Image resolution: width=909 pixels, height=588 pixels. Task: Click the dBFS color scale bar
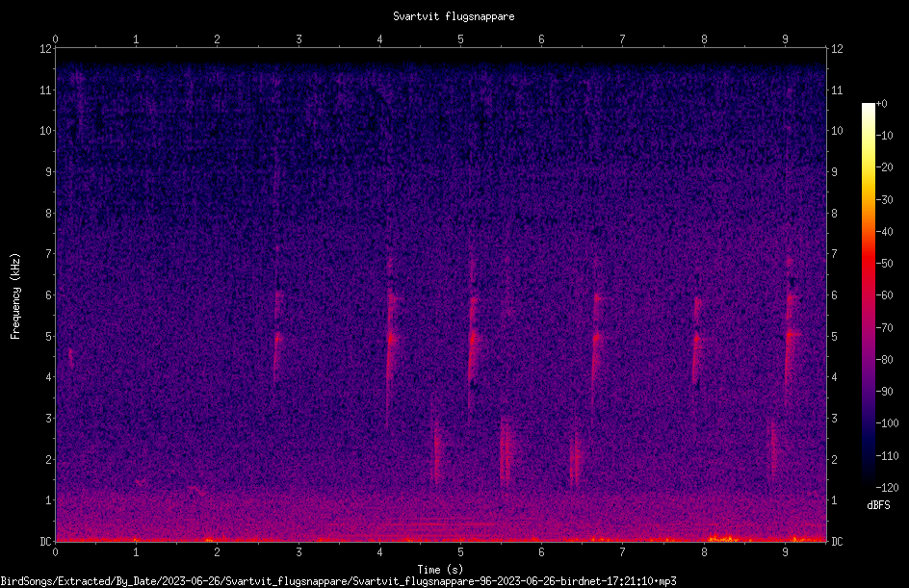click(x=868, y=295)
